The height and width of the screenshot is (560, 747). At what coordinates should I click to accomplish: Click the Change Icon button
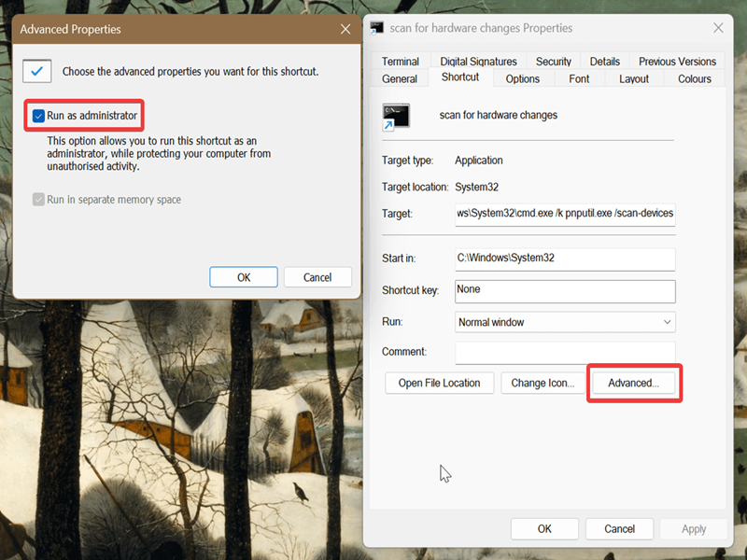(543, 383)
